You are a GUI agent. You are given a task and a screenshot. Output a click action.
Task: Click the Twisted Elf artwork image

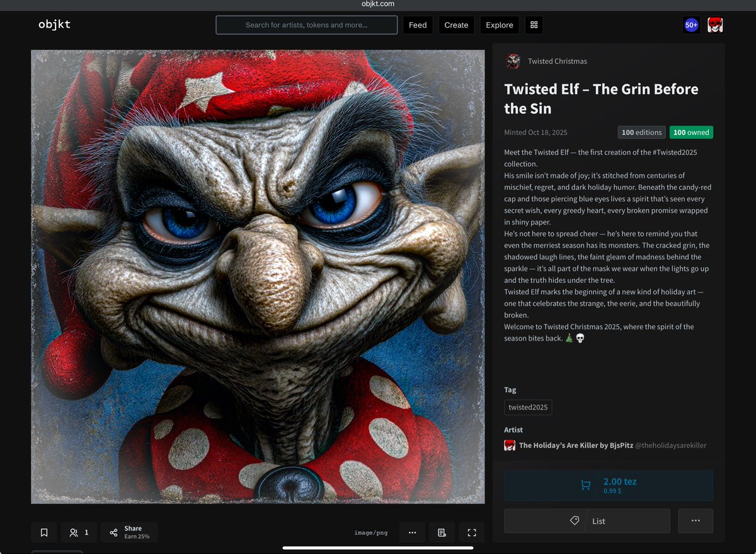point(258,277)
